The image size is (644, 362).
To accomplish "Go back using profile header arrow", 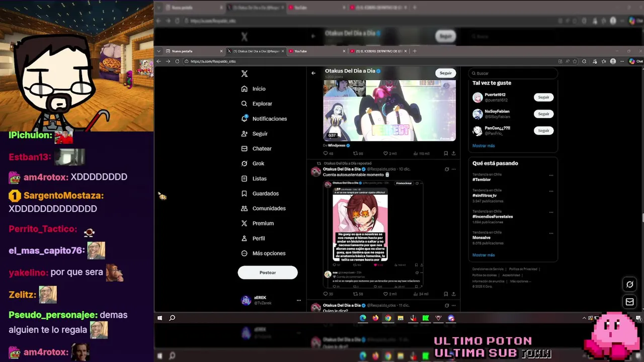I will pos(313,73).
